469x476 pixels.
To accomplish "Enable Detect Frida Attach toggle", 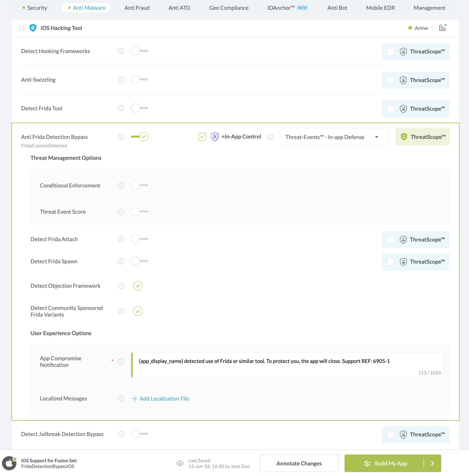I will [139, 239].
